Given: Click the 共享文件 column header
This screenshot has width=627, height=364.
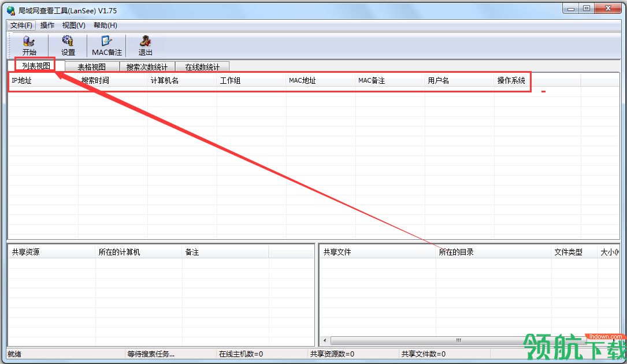Looking at the screenshot, I should (378, 252).
